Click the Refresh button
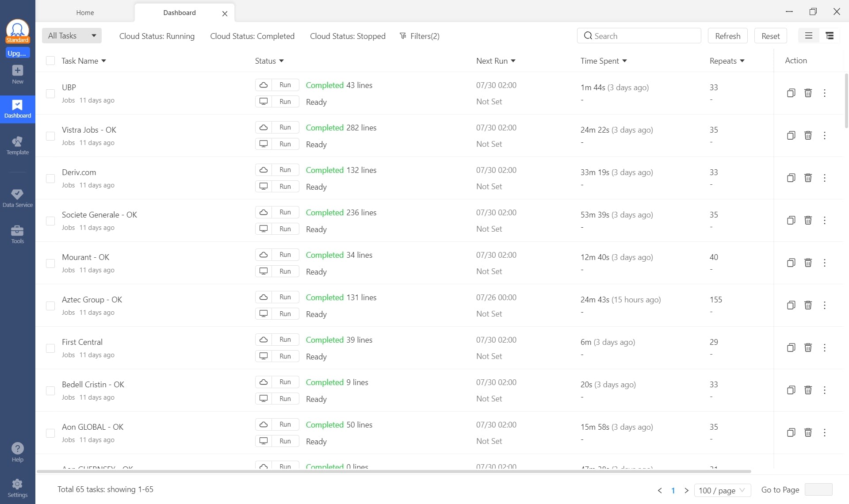Screen dimensions: 849x504 pyautogui.click(x=728, y=36)
